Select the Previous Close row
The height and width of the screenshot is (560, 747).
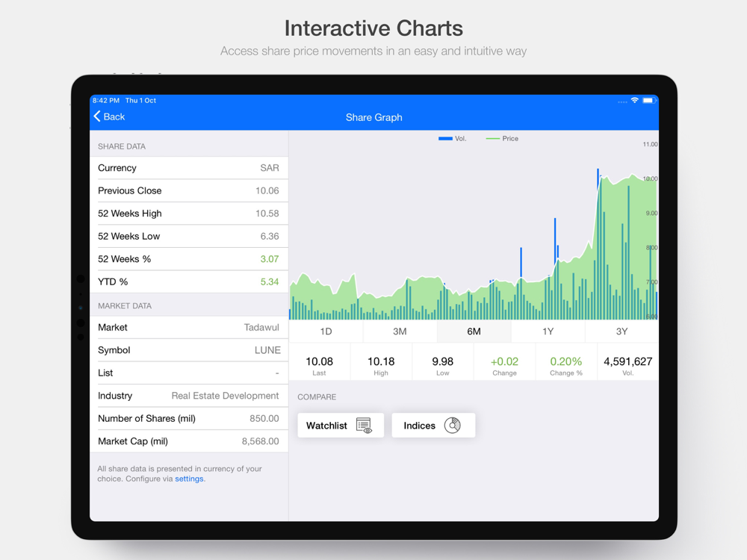coord(189,191)
